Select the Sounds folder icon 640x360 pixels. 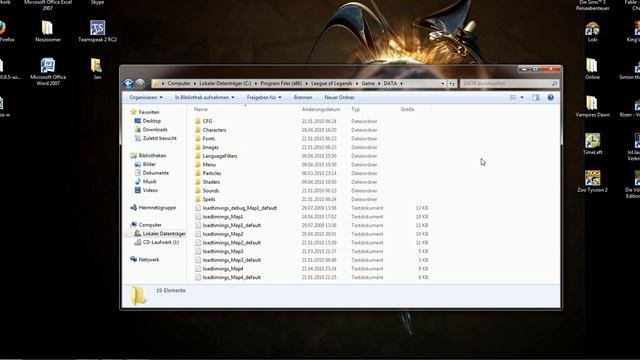[198, 191]
